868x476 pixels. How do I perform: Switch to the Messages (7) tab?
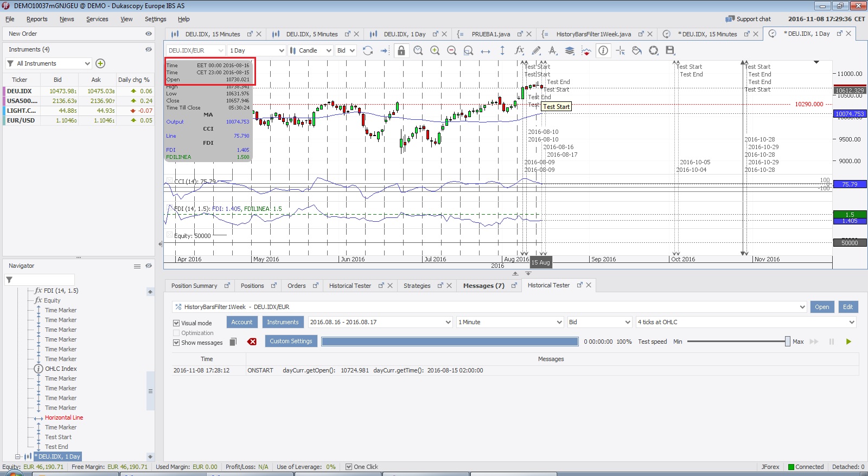[483, 286]
